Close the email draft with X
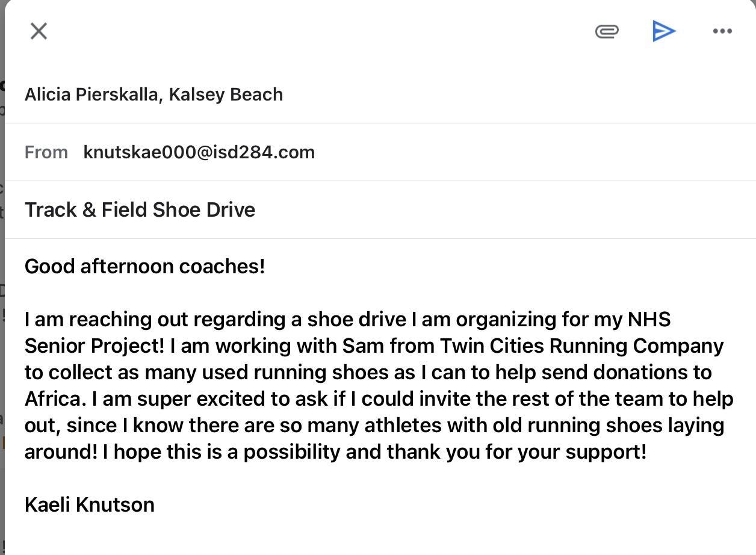The width and height of the screenshot is (756, 555). coord(39,31)
